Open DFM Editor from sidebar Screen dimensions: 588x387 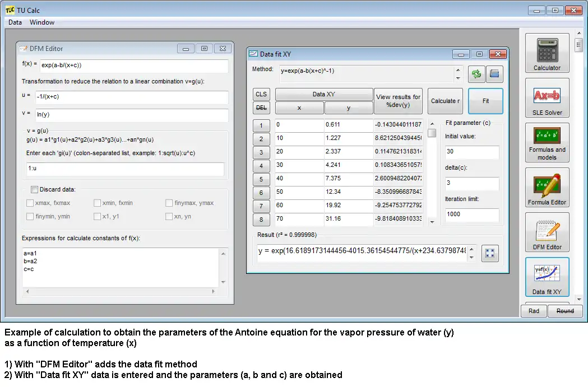pyautogui.click(x=547, y=232)
